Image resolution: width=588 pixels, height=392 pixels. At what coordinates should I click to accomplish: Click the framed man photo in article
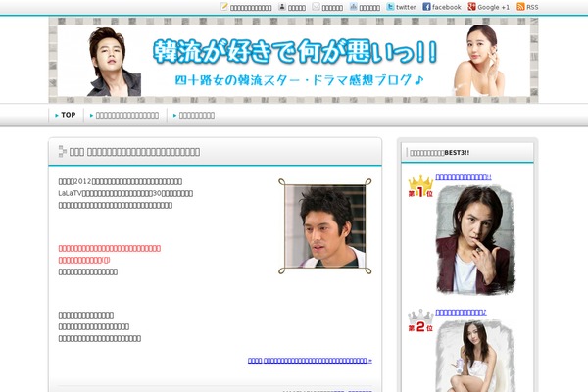point(325,226)
